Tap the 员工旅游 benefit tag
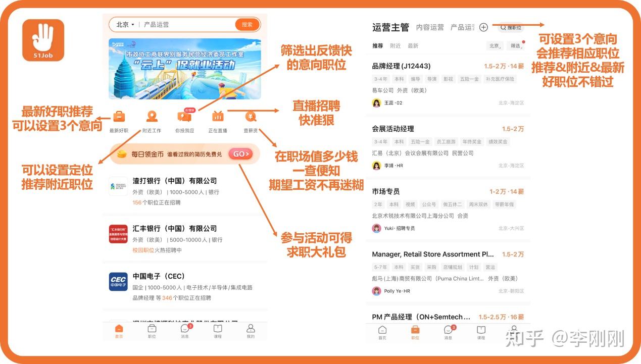The image size is (641, 364). point(446,142)
